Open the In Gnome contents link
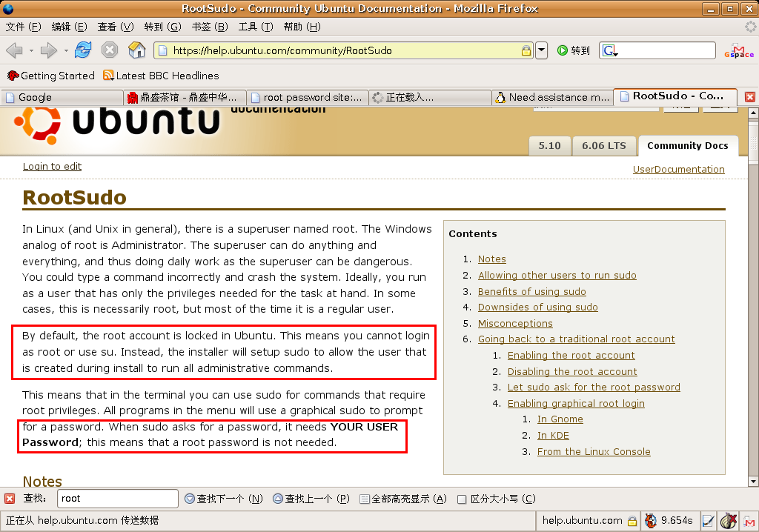Viewport: 759px width, 532px height. click(560, 419)
